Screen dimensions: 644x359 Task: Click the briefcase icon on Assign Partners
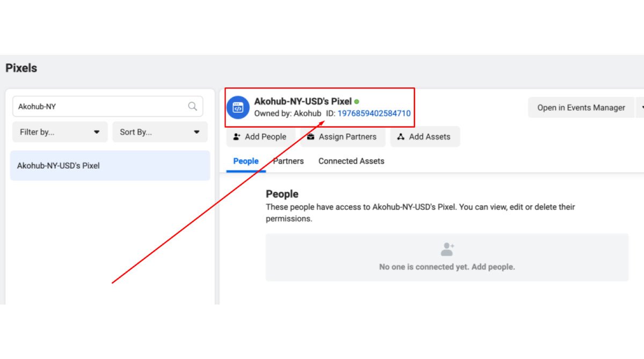click(x=311, y=137)
